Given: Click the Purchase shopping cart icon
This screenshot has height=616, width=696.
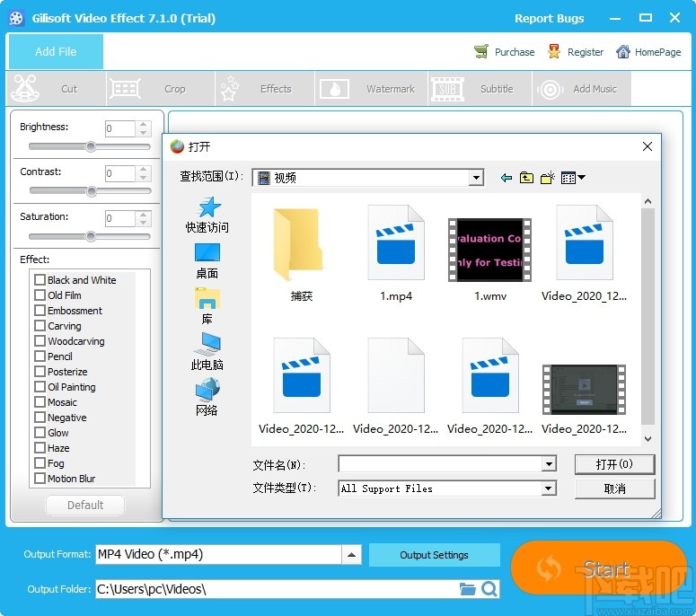Looking at the screenshot, I should coord(481,51).
